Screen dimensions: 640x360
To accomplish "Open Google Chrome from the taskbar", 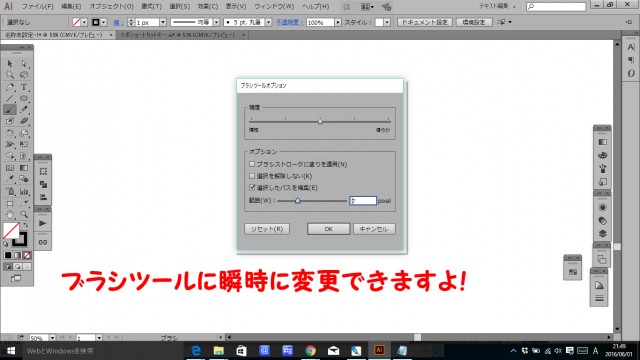I will pos(311,350).
